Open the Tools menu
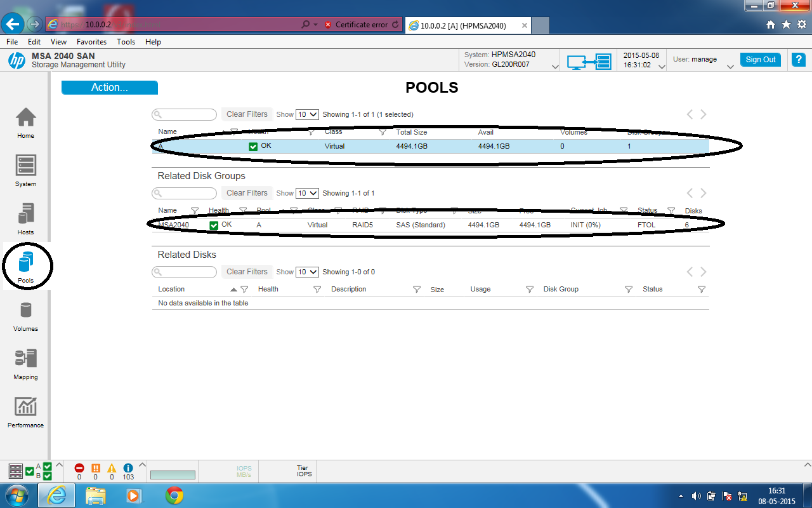This screenshot has height=508, width=812. point(126,41)
